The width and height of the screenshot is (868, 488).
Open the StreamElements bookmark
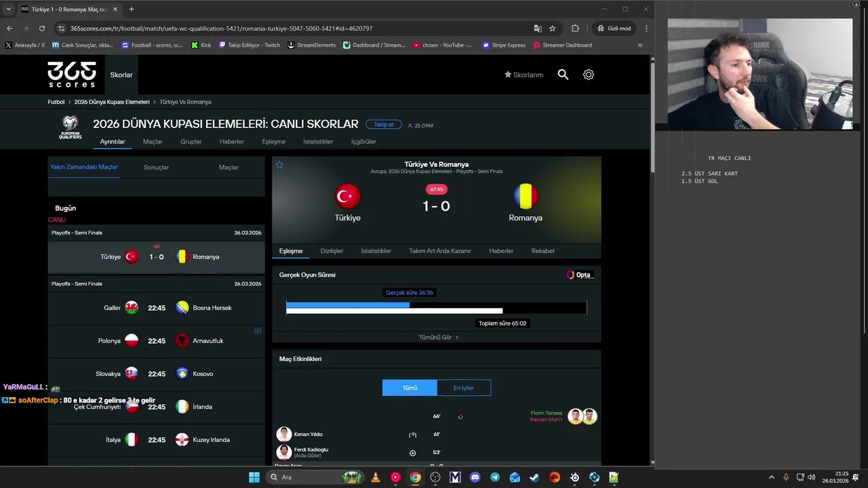tap(312, 45)
